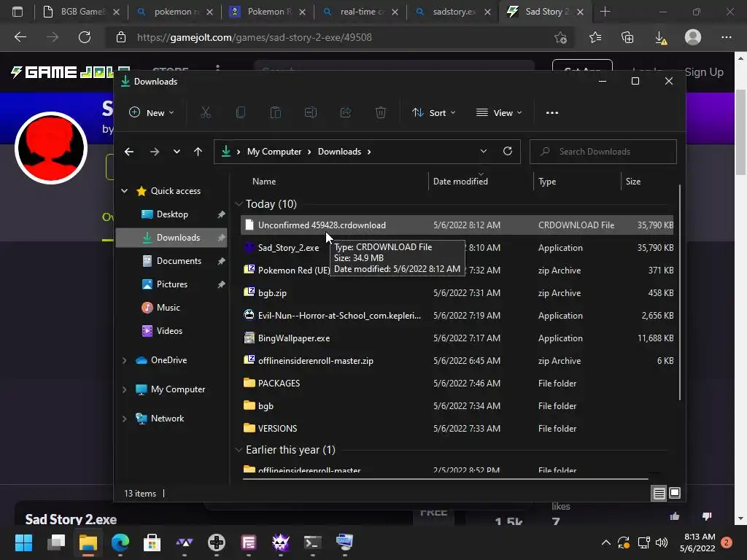747x560 pixels.
Task: Click the Cut icon in Explorer toolbar
Action: 205,113
